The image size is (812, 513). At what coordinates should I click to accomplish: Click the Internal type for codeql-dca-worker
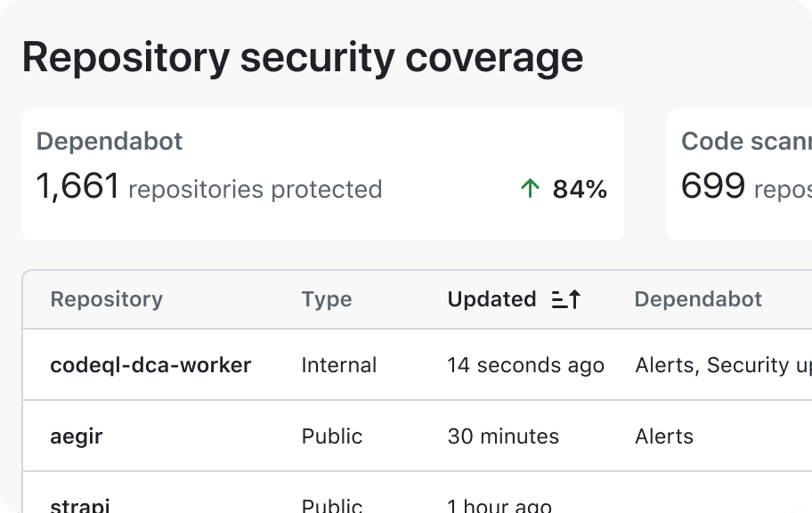339,365
